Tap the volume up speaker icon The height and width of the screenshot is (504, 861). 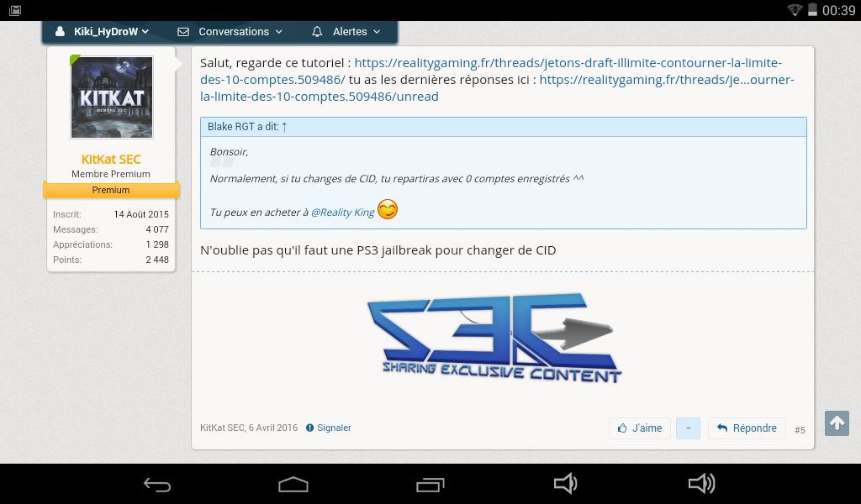pyautogui.click(x=701, y=483)
